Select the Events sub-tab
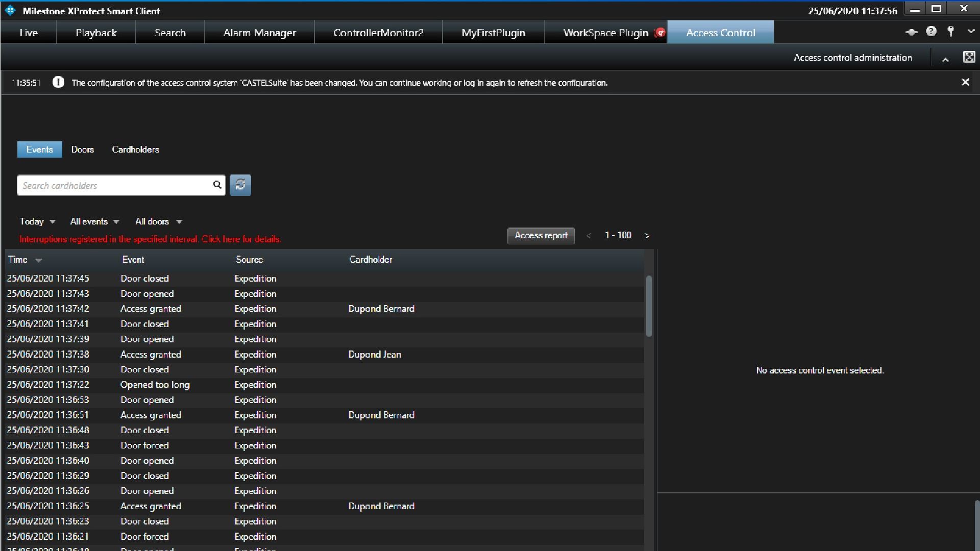 pyautogui.click(x=39, y=149)
